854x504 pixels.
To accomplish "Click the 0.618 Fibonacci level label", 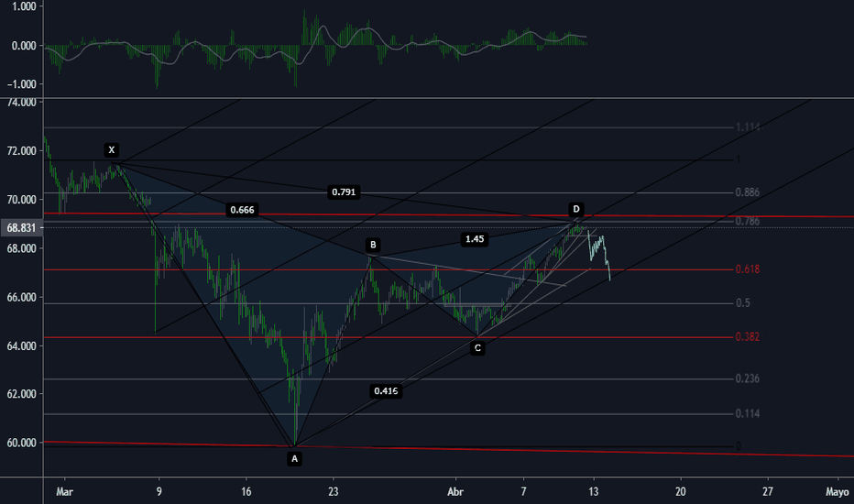I will click(x=748, y=269).
